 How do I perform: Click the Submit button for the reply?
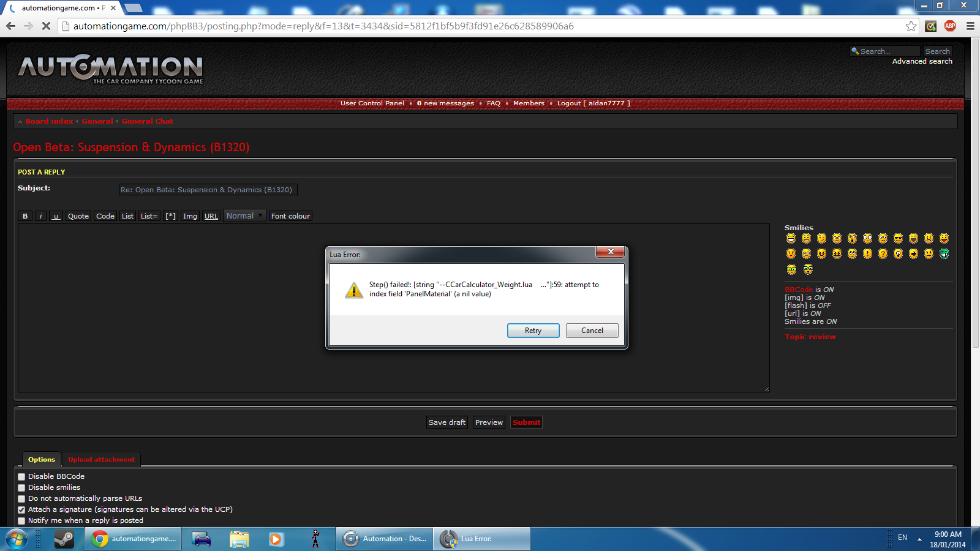(x=526, y=422)
